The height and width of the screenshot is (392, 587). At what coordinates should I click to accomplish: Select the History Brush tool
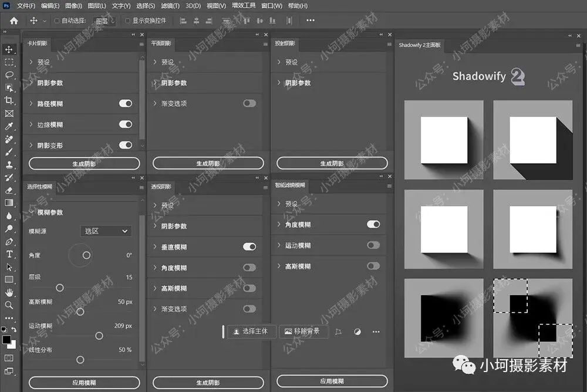[x=9, y=177]
